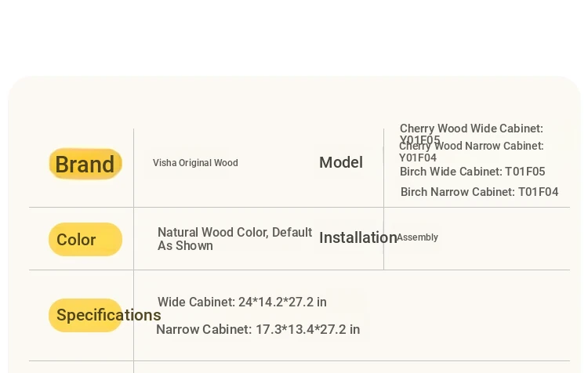Select the Assembly installation value
588x373 pixels.
pyautogui.click(x=417, y=237)
